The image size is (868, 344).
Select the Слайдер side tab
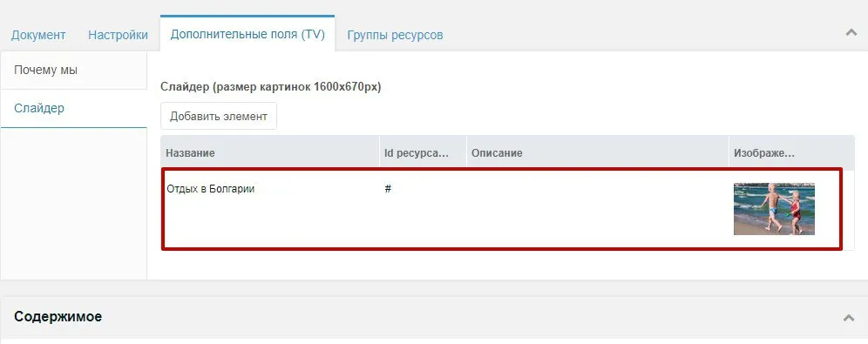click(x=73, y=108)
